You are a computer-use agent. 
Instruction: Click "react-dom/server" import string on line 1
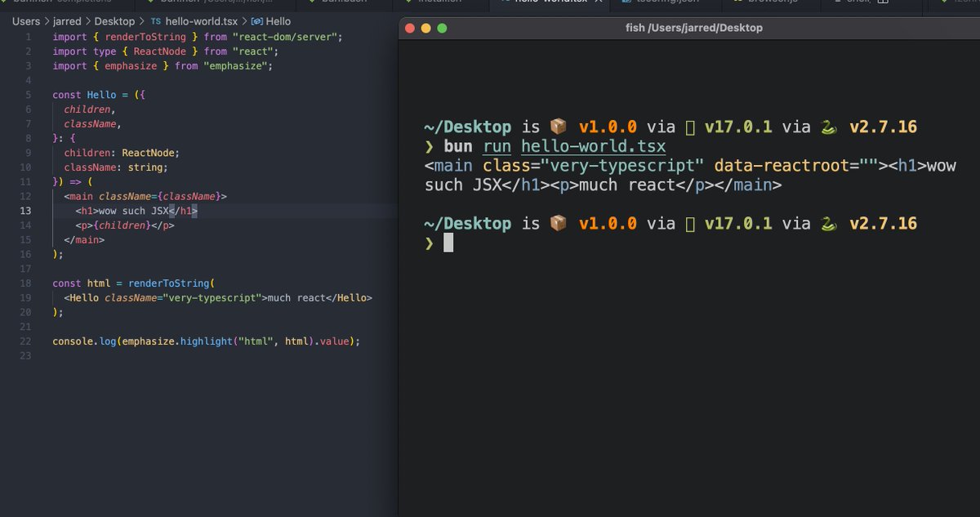287,37
